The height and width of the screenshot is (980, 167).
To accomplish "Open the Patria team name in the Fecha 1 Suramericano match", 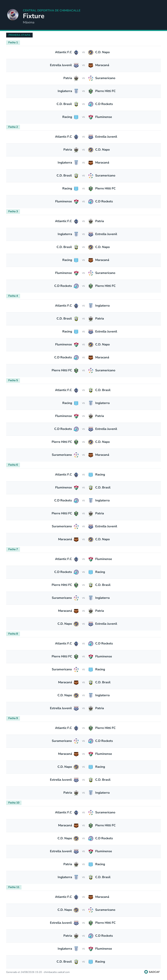I will (67, 78).
